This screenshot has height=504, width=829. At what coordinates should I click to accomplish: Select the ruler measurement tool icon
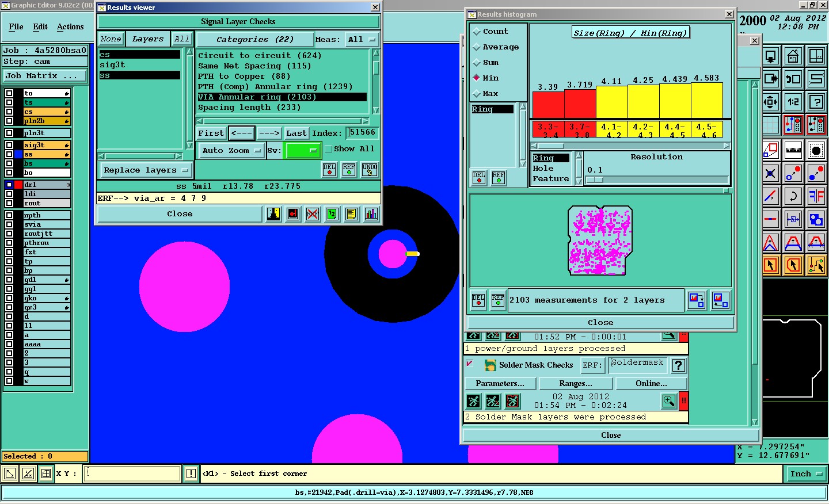click(x=793, y=150)
